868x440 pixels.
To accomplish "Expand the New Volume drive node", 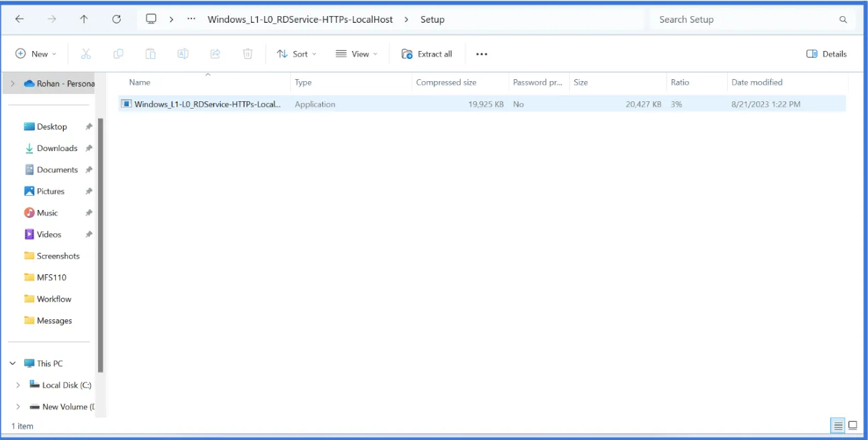I will 18,406.
